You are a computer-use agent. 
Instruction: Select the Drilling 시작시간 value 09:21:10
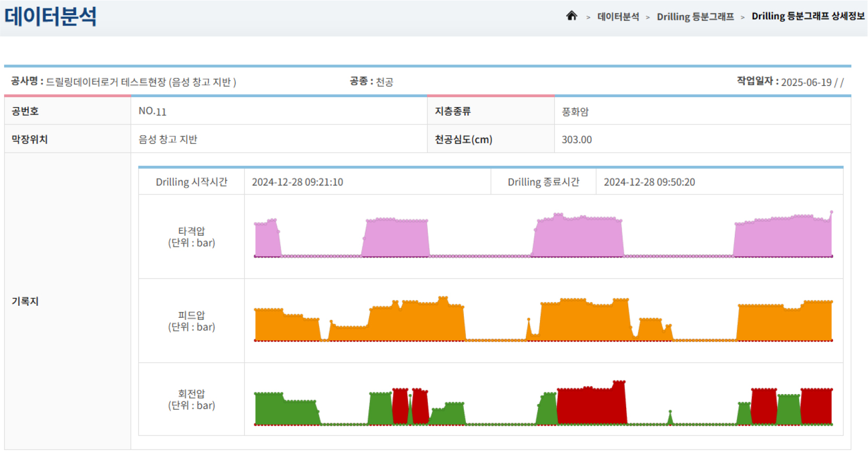pos(297,182)
